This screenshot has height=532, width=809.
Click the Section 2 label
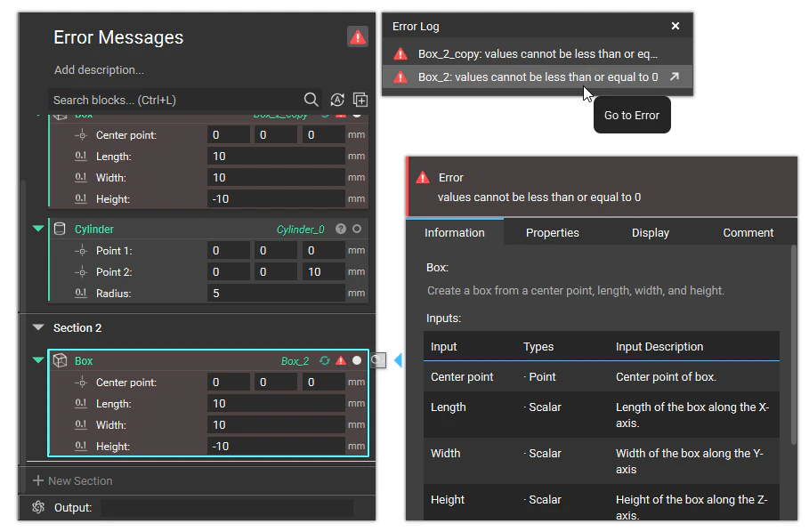click(77, 328)
